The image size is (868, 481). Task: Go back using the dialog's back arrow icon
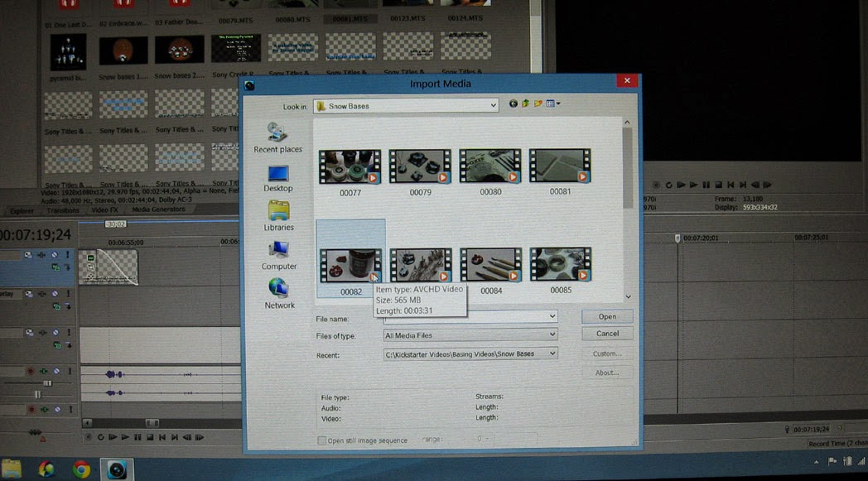(514, 103)
